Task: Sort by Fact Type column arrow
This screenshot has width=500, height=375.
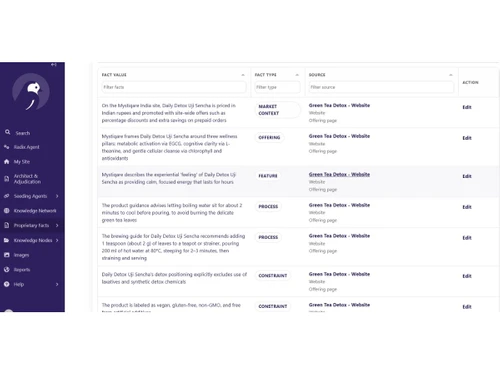Action: click(x=297, y=75)
